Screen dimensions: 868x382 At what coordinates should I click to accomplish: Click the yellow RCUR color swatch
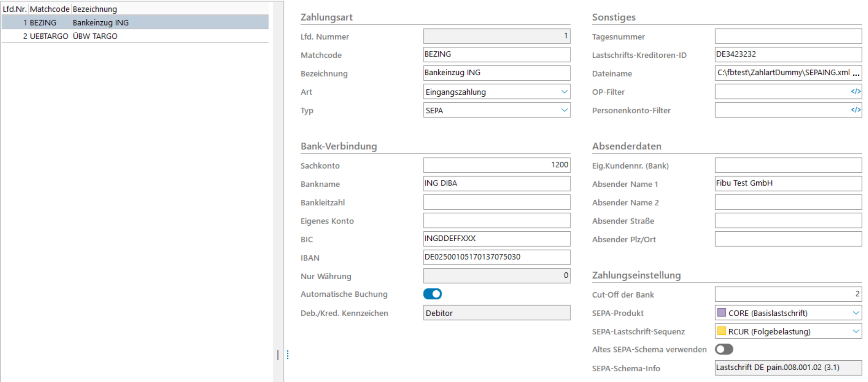point(721,331)
